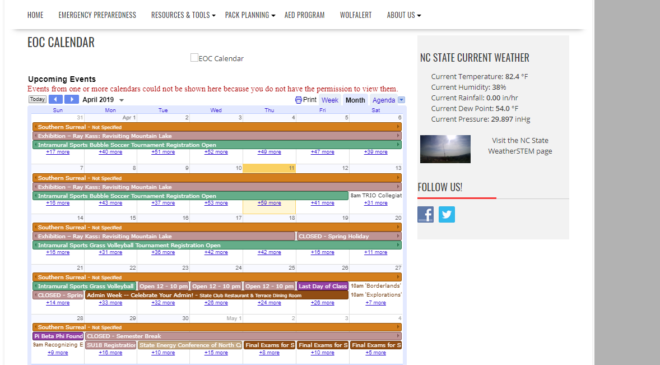Go to previous month with left arrow
This screenshot has height=365, width=660.
tap(56, 99)
